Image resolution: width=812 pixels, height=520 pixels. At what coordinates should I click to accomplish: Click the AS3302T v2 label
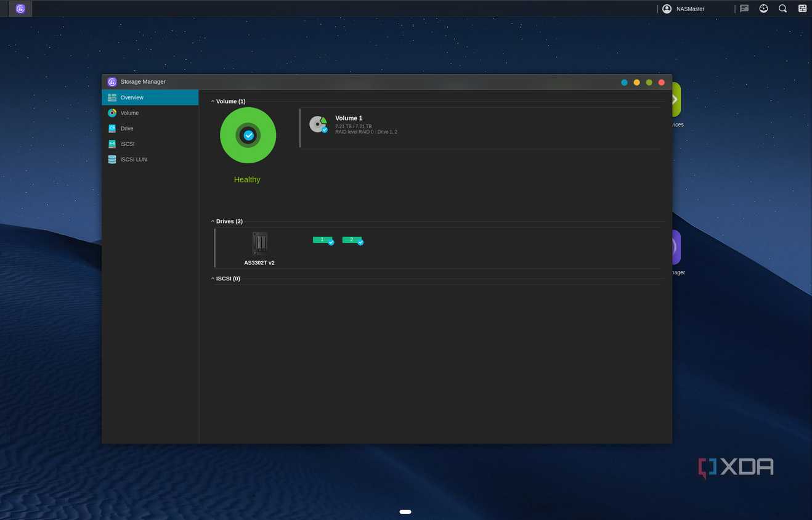click(259, 262)
